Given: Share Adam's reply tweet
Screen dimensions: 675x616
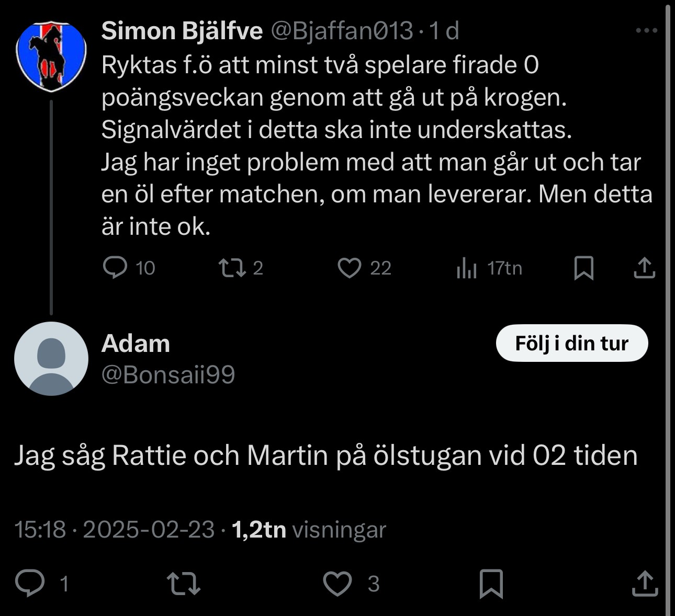Looking at the screenshot, I should (644, 583).
